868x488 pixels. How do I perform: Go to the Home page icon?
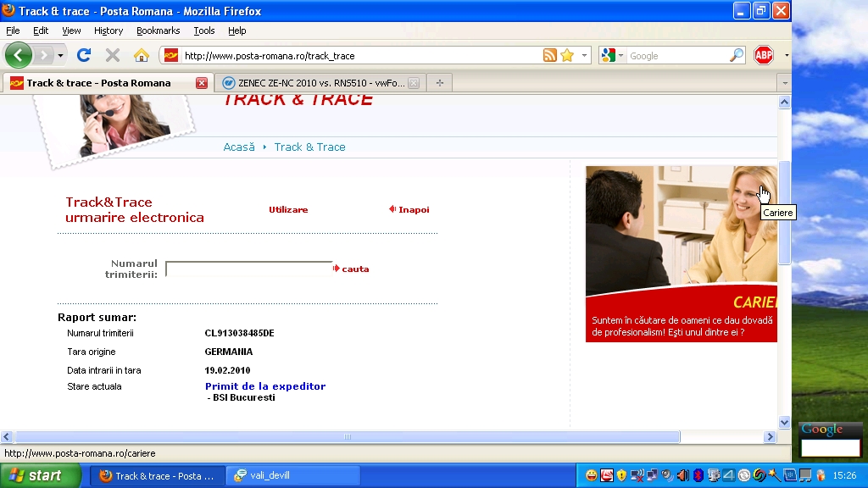click(142, 55)
